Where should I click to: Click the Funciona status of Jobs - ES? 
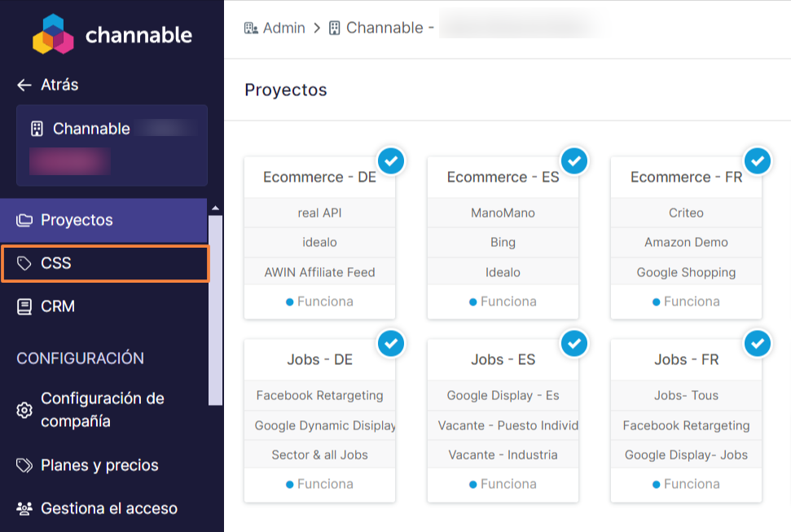pyautogui.click(x=503, y=484)
